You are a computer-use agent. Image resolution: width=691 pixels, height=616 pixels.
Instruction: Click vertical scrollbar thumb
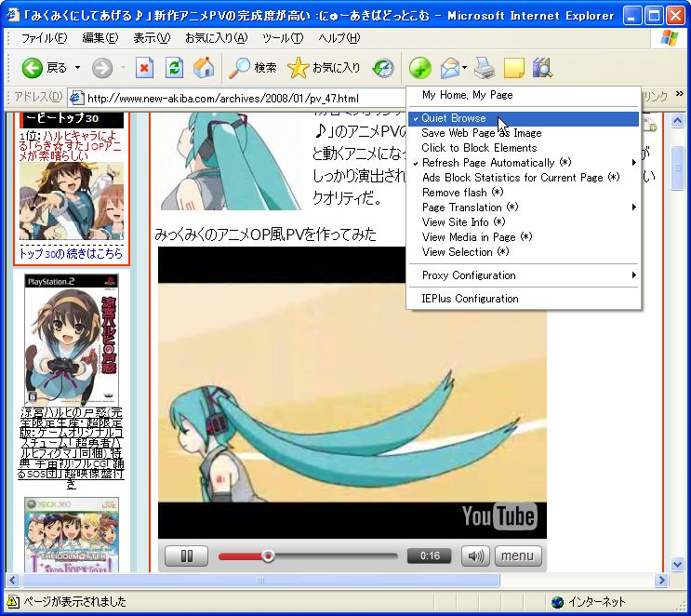pyautogui.click(x=677, y=167)
